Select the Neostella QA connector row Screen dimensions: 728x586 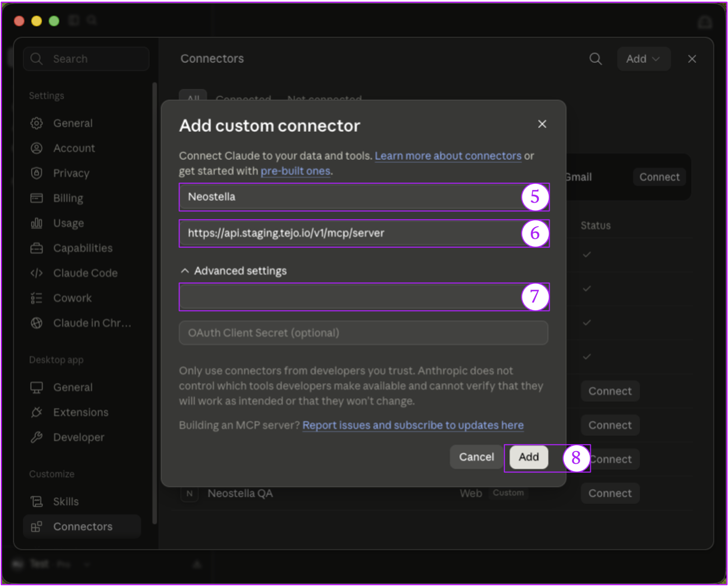point(432,493)
